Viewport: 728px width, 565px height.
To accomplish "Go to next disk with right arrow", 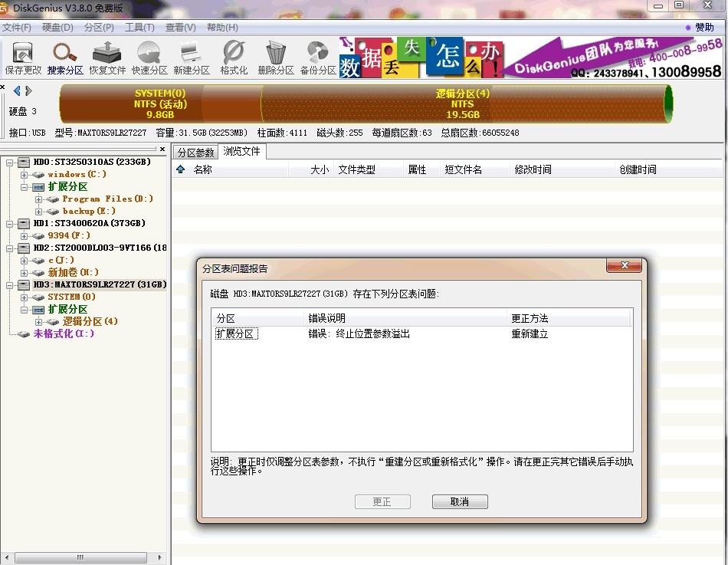I will click(x=29, y=90).
